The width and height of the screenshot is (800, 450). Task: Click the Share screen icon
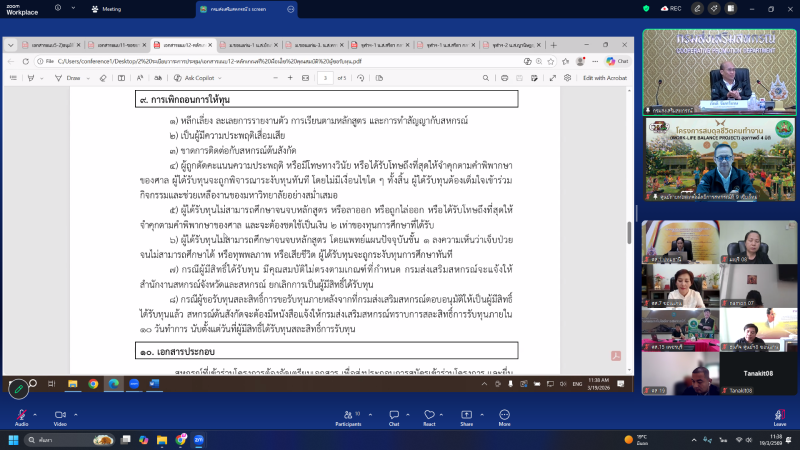[x=466, y=414]
